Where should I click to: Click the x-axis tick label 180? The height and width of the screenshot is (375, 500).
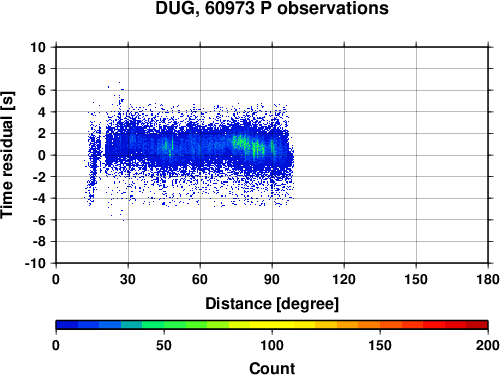pyautogui.click(x=488, y=279)
